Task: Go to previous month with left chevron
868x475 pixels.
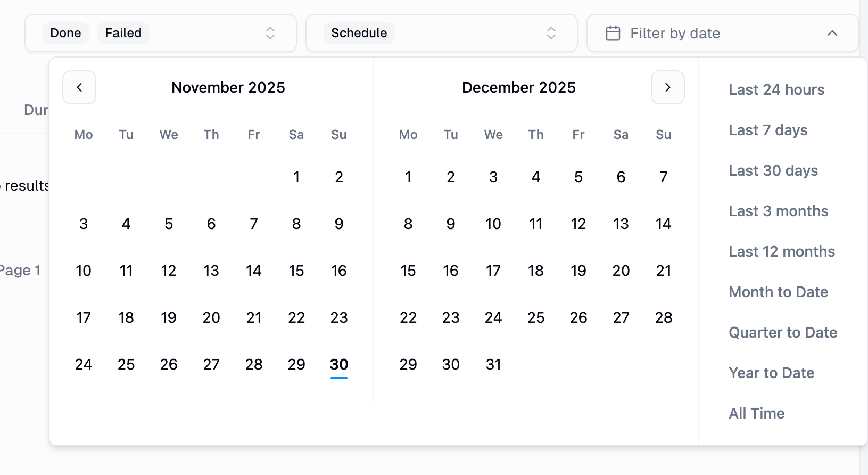Action: click(79, 87)
